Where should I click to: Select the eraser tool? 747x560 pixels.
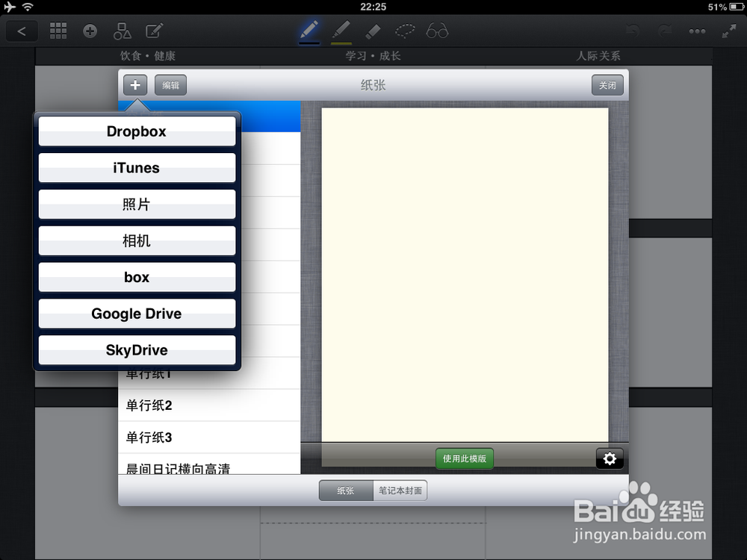click(x=373, y=31)
